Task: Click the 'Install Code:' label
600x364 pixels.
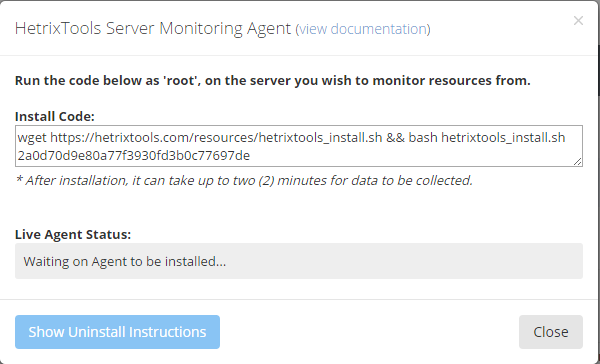Action: pos(55,116)
